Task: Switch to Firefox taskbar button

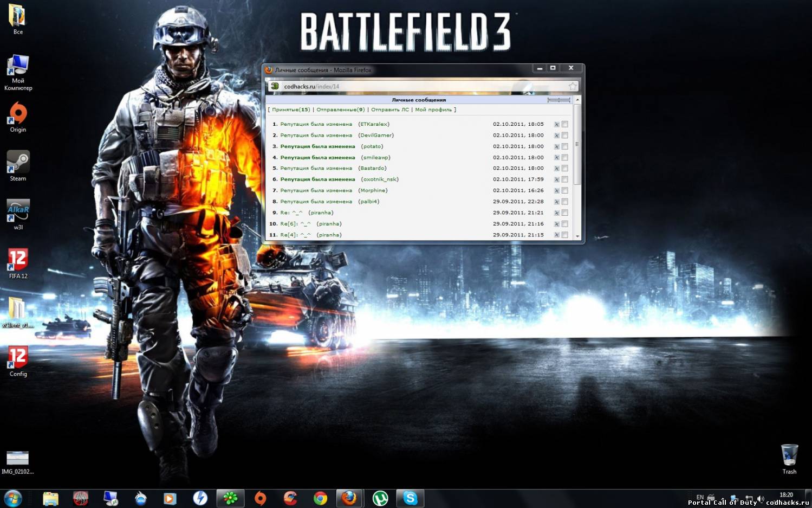Action: [350, 498]
